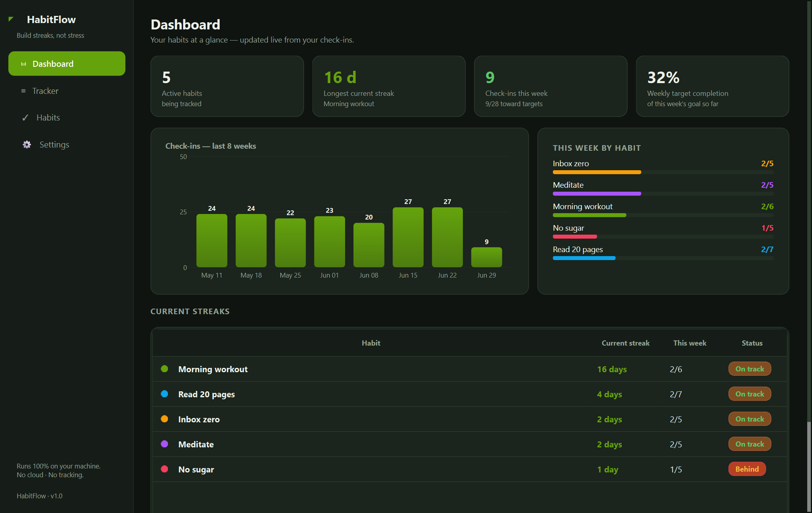
Task: Click the 16 days streak value
Action: pos(612,369)
